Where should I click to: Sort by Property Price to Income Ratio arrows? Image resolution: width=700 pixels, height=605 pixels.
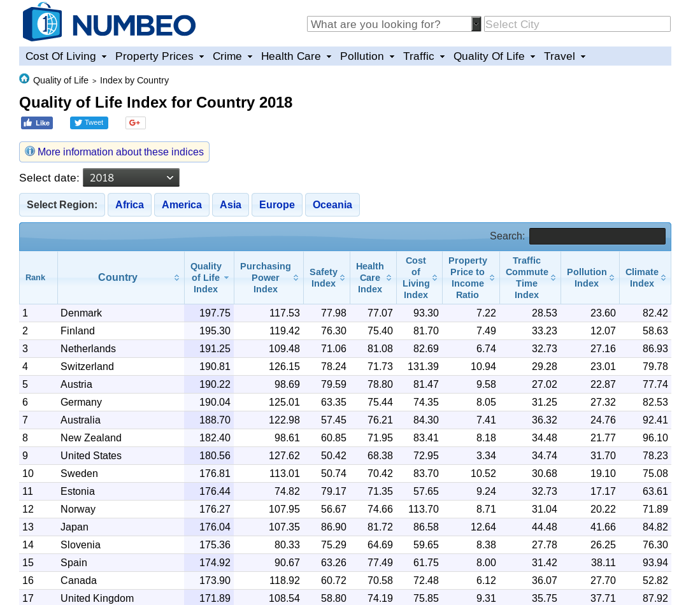(x=492, y=278)
